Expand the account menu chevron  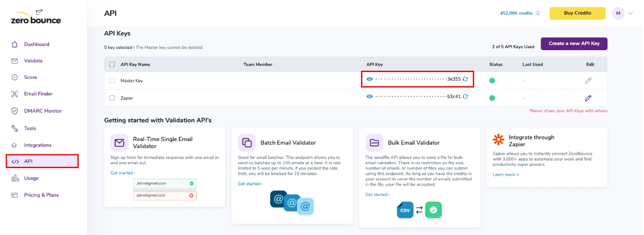pyautogui.click(x=630, y=13)
